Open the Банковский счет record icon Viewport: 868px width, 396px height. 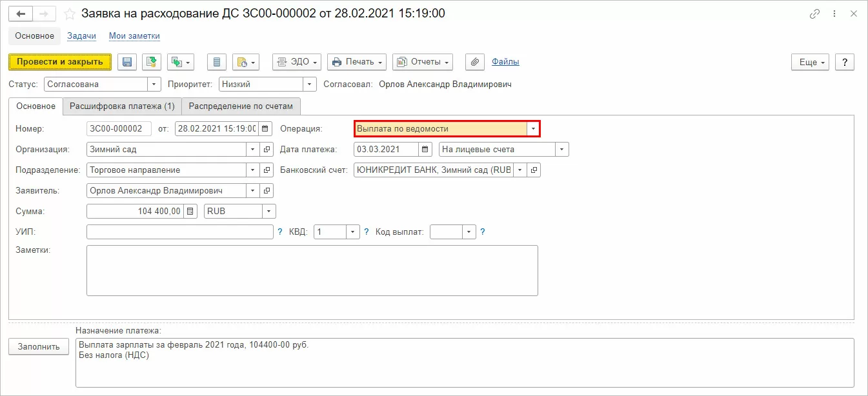coord(534,170)
